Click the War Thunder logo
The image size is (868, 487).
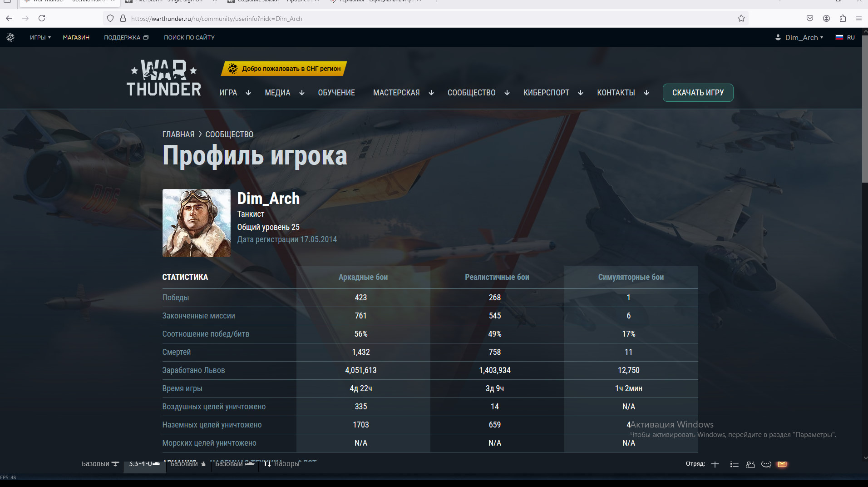point(163,78)
